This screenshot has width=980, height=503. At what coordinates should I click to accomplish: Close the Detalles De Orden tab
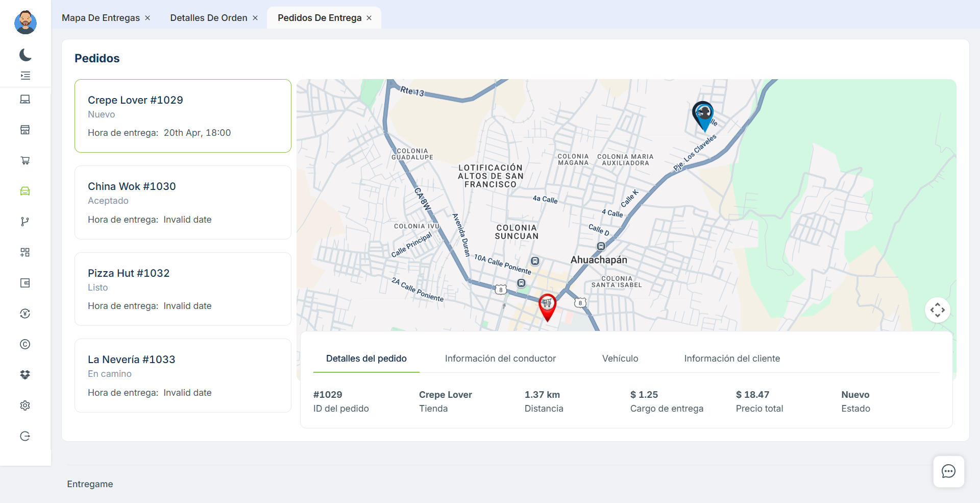[x=255, y=18]
